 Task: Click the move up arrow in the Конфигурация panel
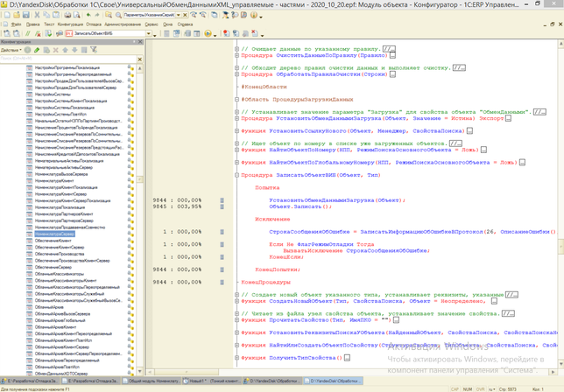pos(63,51)
